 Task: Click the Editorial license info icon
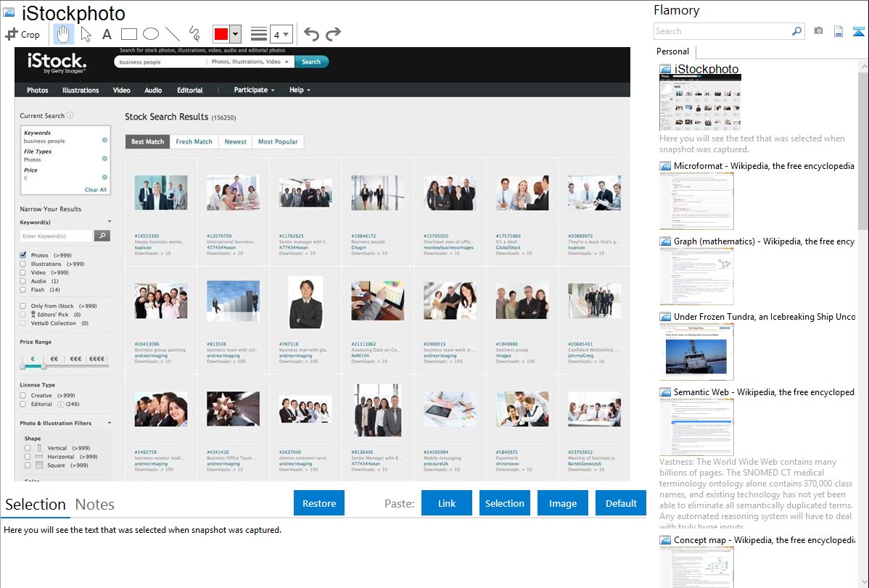[61, 404]
